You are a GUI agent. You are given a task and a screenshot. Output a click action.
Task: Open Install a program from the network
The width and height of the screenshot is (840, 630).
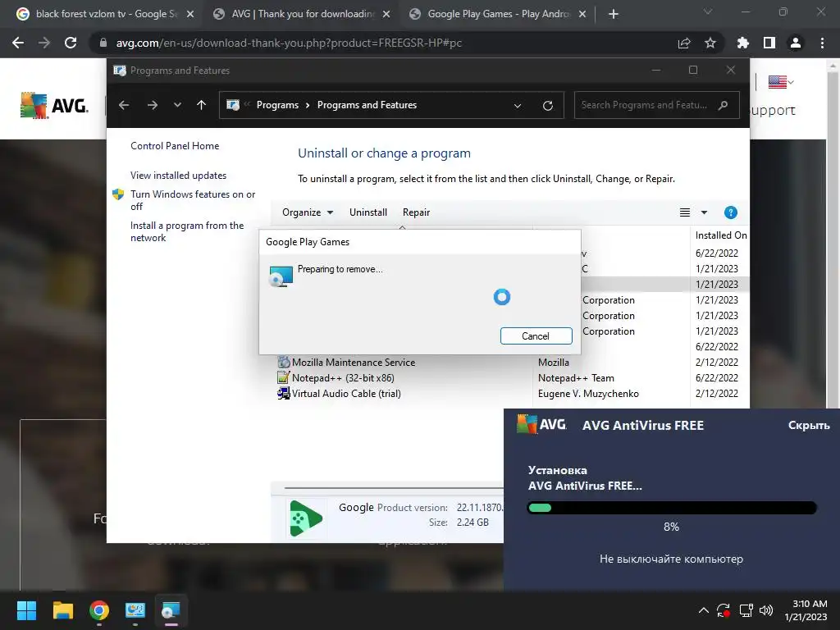click(187, 231)
